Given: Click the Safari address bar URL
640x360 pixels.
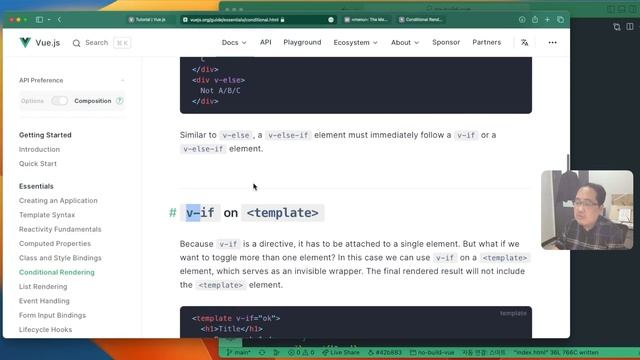Looking at the screenshot, I should tap(234, 20).
